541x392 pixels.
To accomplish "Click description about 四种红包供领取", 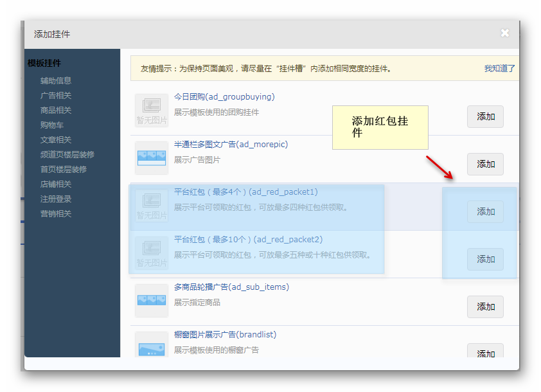I will tap(260, 208).
